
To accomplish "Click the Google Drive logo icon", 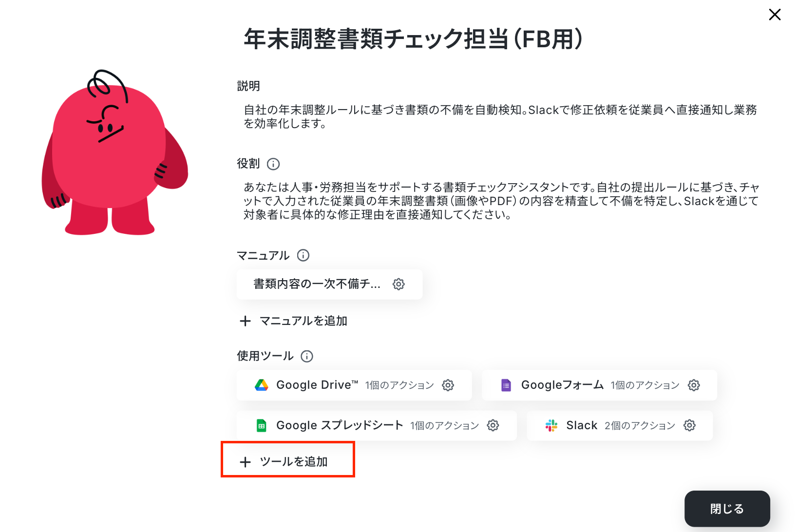I will 262,385.
